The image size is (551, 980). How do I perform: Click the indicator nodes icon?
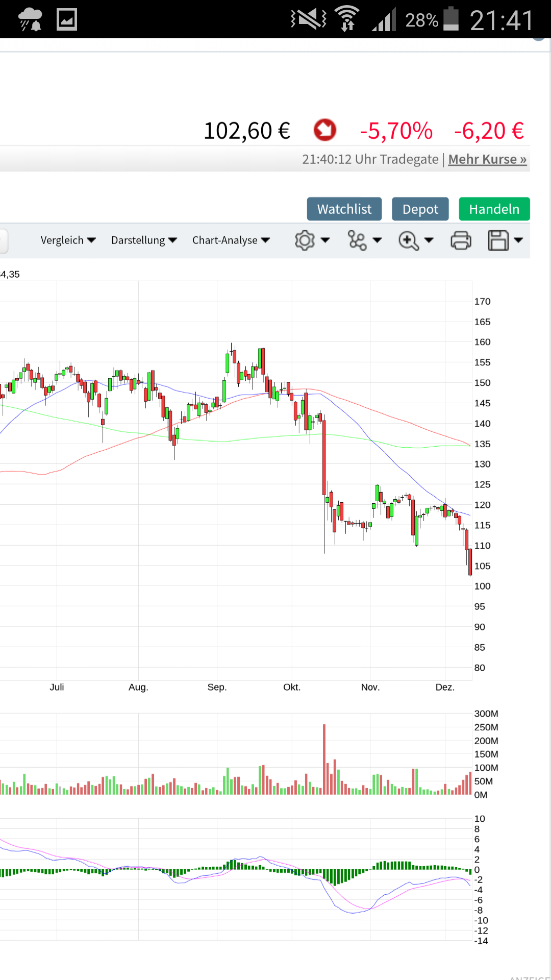(x=357, y=240)
